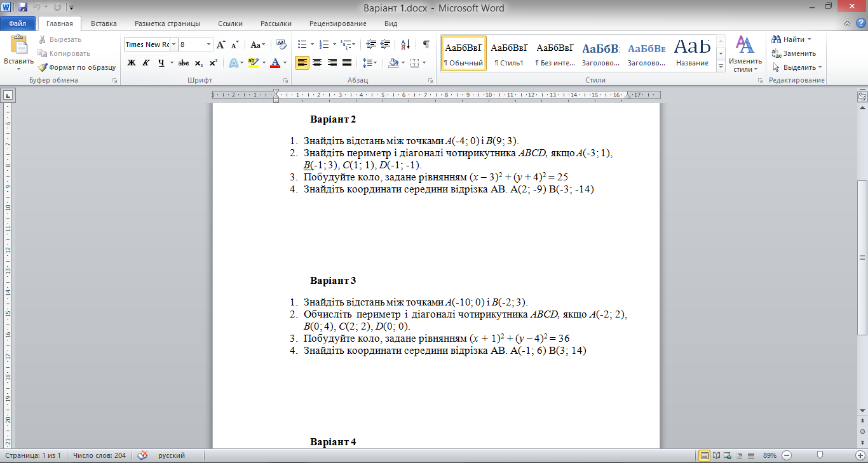Switch to Ссылки tab

230,23
